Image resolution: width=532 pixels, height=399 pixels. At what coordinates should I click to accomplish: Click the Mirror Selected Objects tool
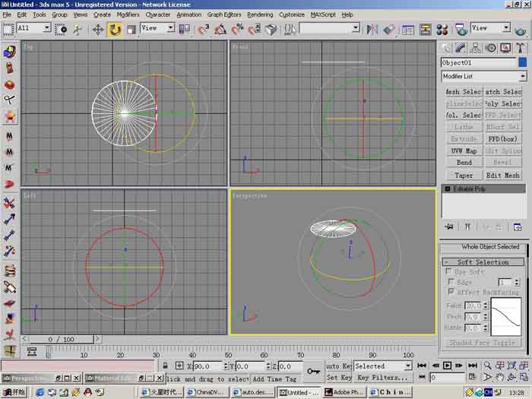pyautogui.click(x=372, y=30)
